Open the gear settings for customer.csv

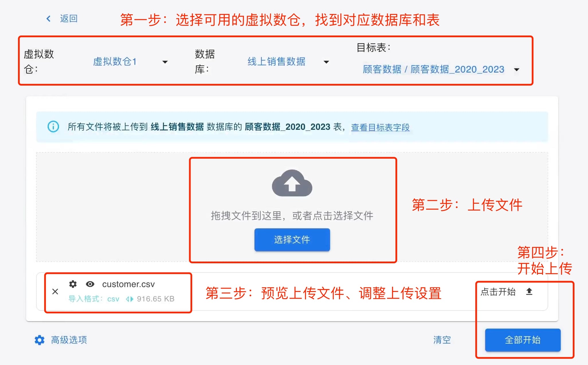click(73, 284)
